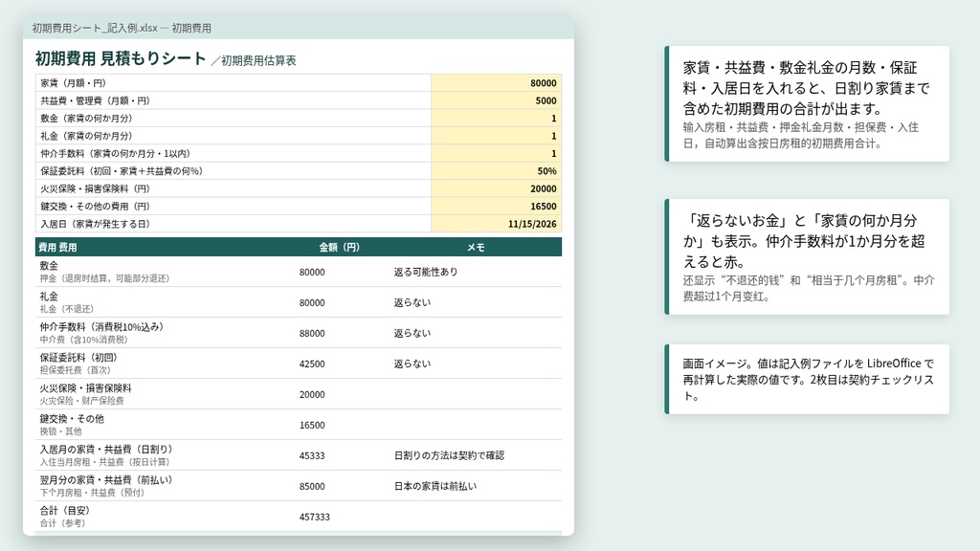Click the 入居月の家賃・共益費（日割り）label
Image resolution: width=980 pixels, height=551 pixels.
(x=106, y=450)
